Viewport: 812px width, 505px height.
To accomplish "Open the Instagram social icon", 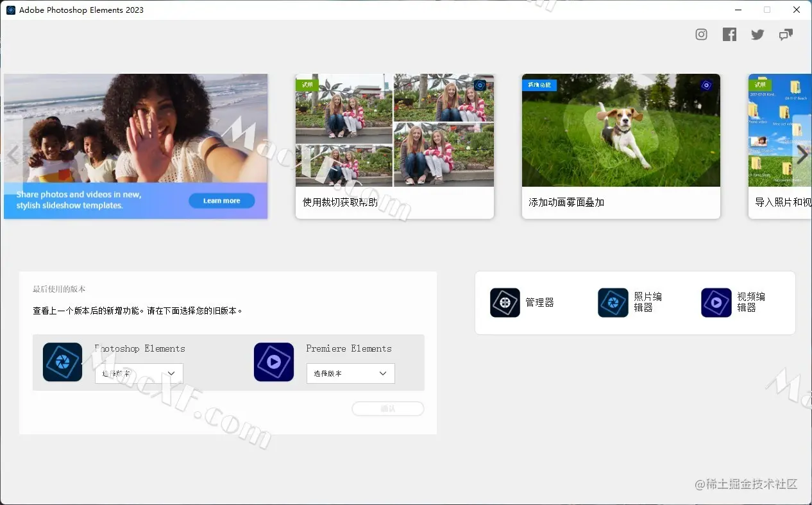I will (701, 35).
